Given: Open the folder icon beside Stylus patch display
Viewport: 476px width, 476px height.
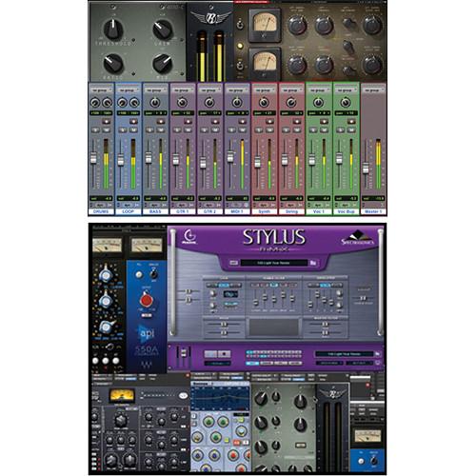Looking at the screenshot, I should (313, 263).
